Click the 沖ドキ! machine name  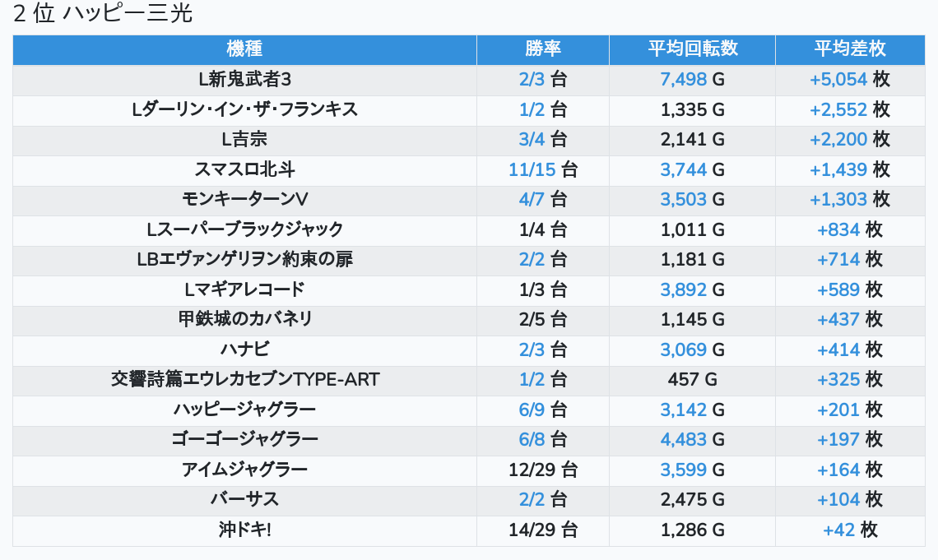tap(245, 530)
